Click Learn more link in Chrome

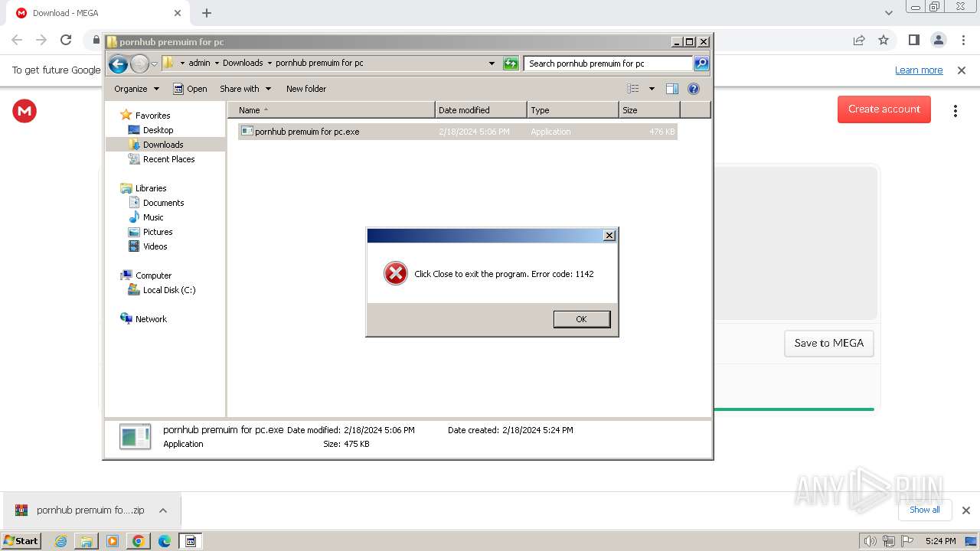[x=919, y=70]
